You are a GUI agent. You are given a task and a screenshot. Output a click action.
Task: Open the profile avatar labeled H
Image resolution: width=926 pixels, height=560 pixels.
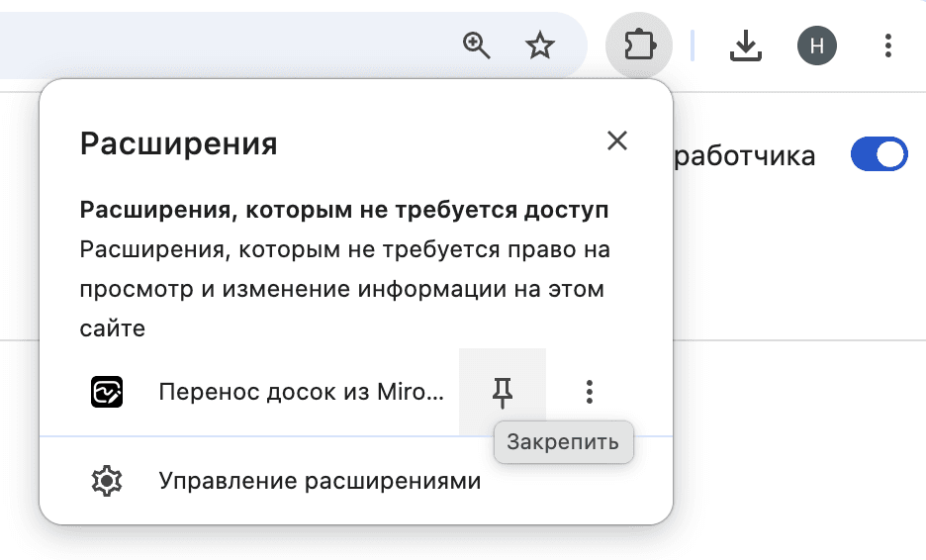[x=817, y=46]
